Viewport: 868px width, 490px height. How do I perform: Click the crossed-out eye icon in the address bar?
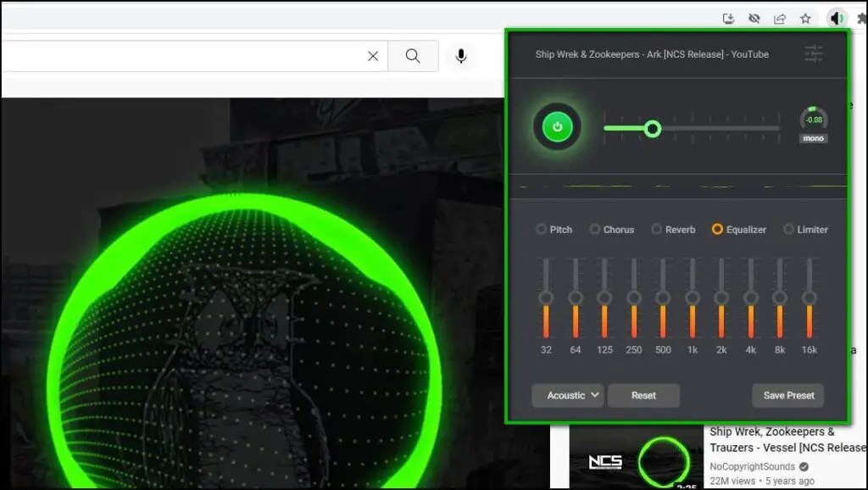pyautogui.click(x=754, y=19)
